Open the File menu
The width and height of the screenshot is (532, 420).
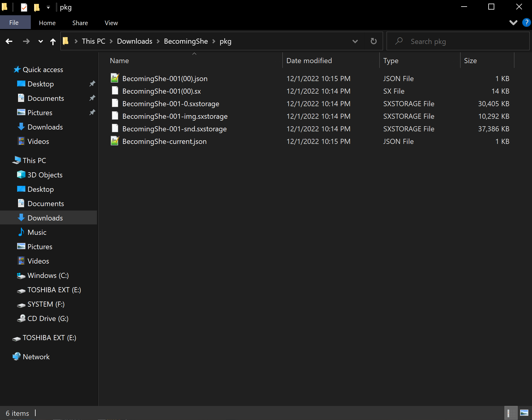(x=14, y=22)
